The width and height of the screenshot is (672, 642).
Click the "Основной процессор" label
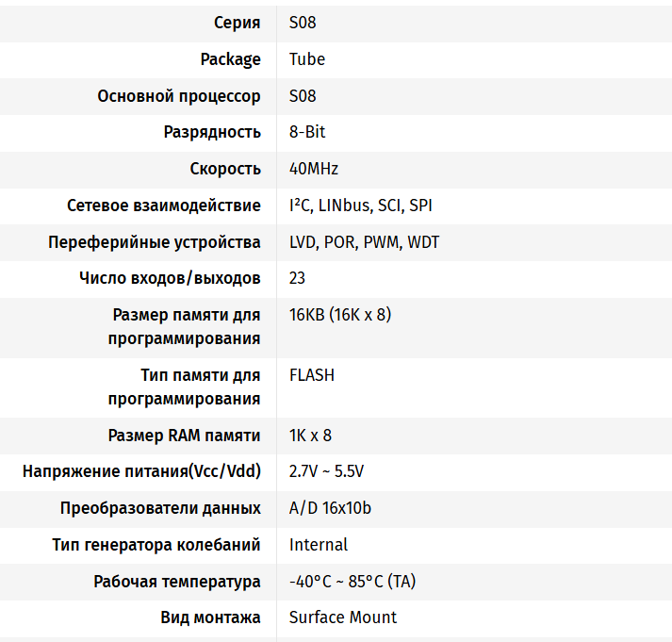(179, 96)
